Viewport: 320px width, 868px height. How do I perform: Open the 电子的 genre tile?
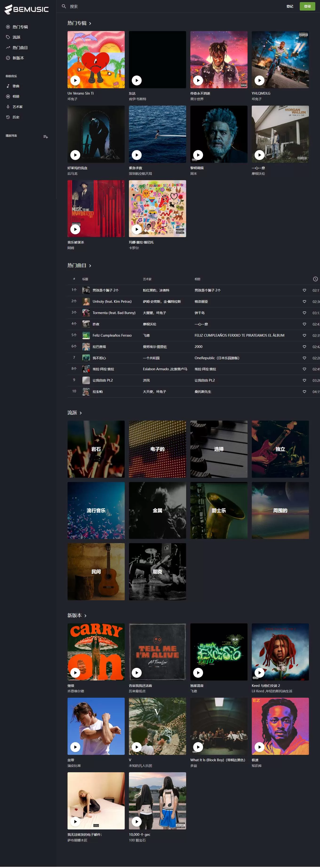157,449
